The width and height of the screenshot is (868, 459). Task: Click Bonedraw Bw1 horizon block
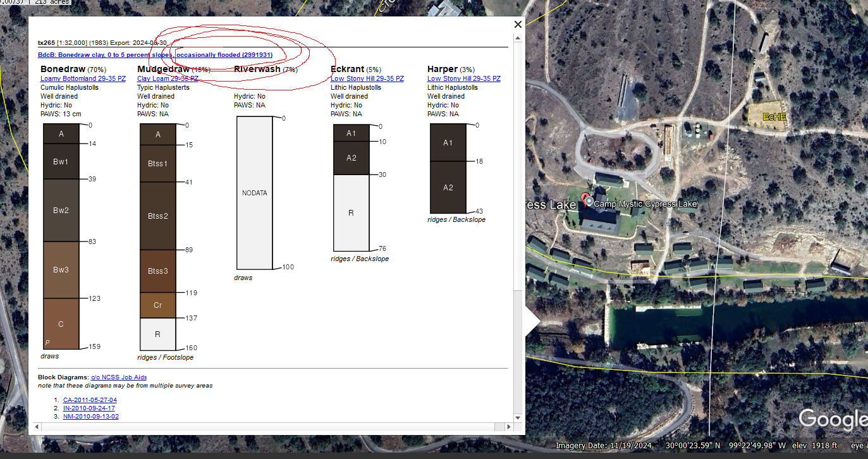(x=61, y=162)
